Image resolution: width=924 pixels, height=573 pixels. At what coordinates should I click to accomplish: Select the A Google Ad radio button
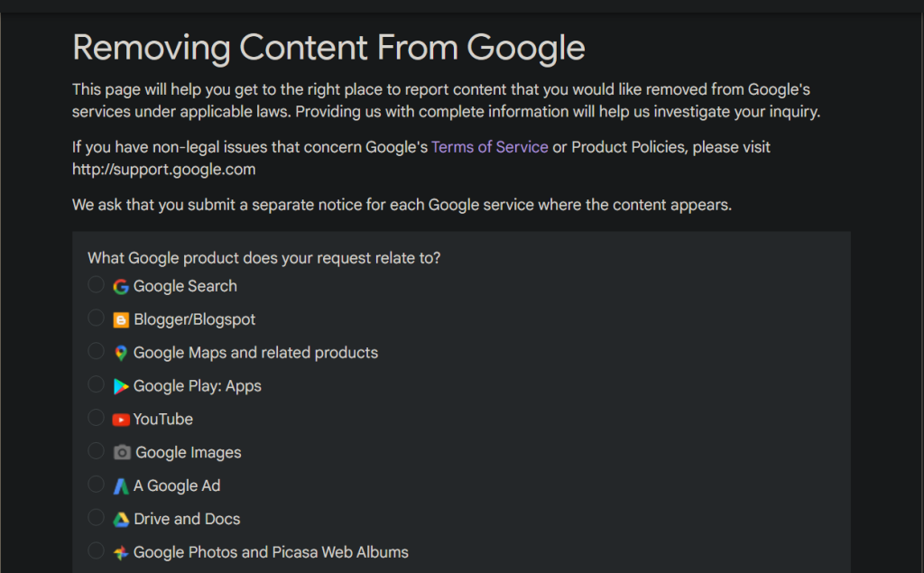click(x=96, y=485)
